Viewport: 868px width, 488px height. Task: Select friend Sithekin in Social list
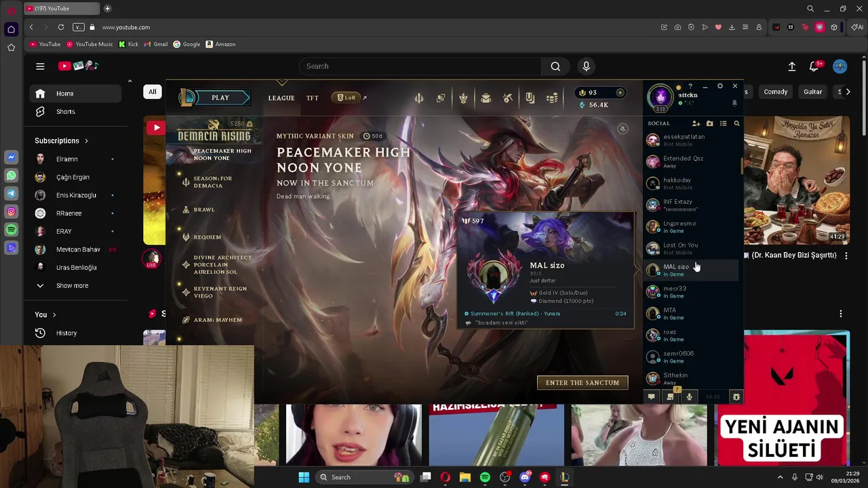(x=692, y=378)
